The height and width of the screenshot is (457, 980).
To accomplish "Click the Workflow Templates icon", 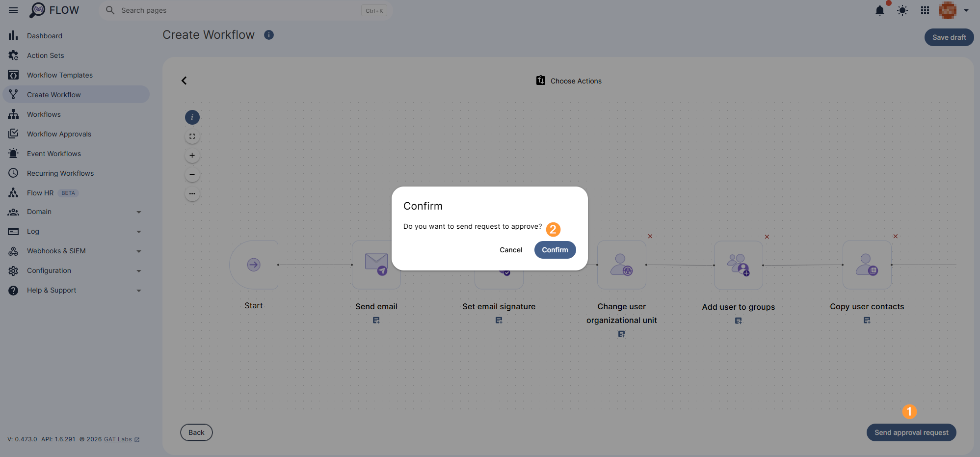I will [13, 75].
